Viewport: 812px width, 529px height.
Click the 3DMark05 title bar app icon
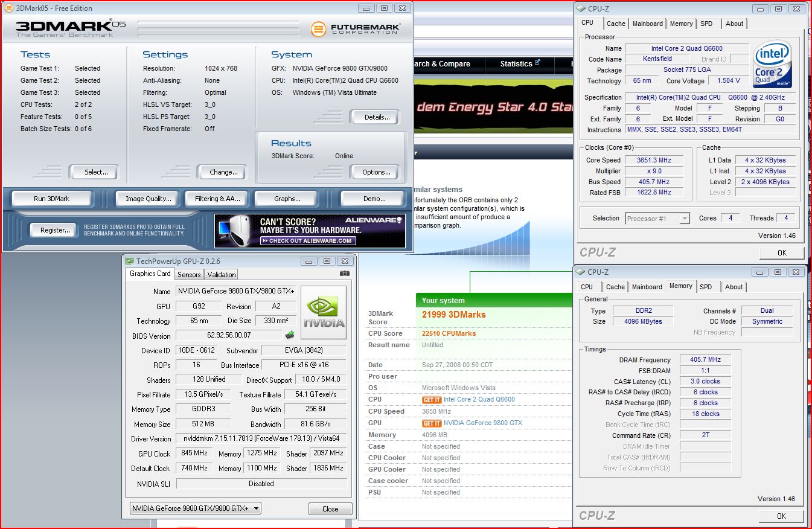(x=8, y=8)
